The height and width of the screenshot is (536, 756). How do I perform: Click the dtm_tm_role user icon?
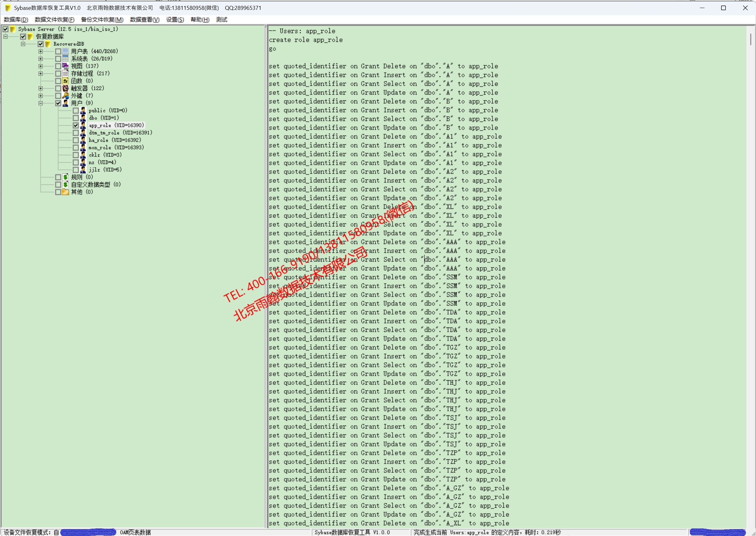[83, 133]
